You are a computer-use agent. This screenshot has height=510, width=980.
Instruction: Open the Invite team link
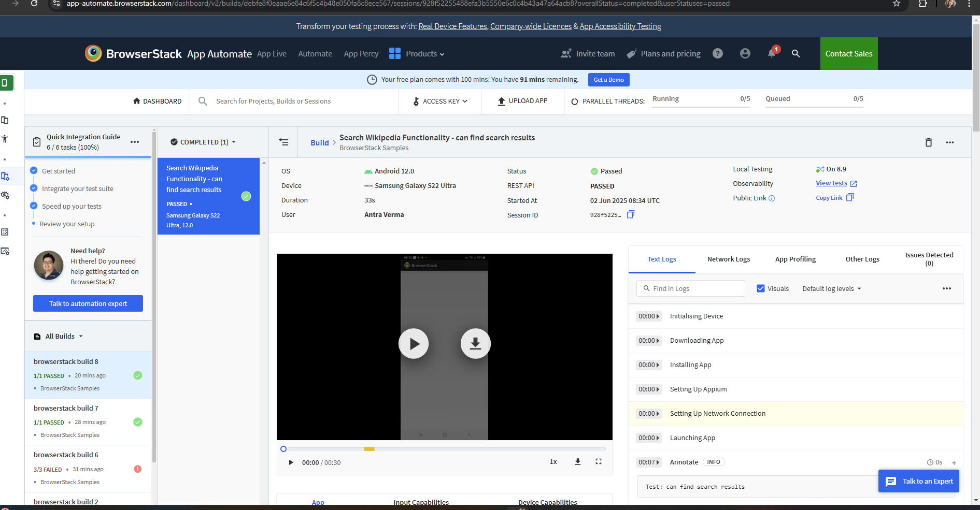pos(588,53)
